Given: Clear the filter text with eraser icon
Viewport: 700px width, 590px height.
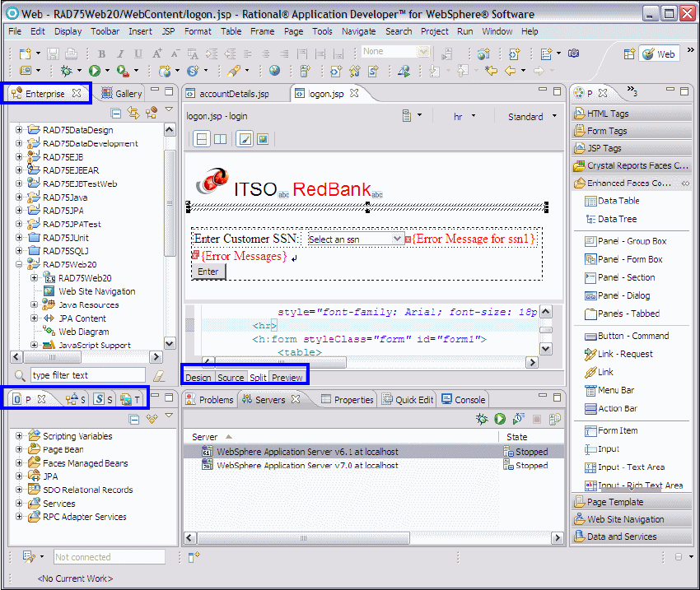Looking at the screenshot, I should 159,376.
